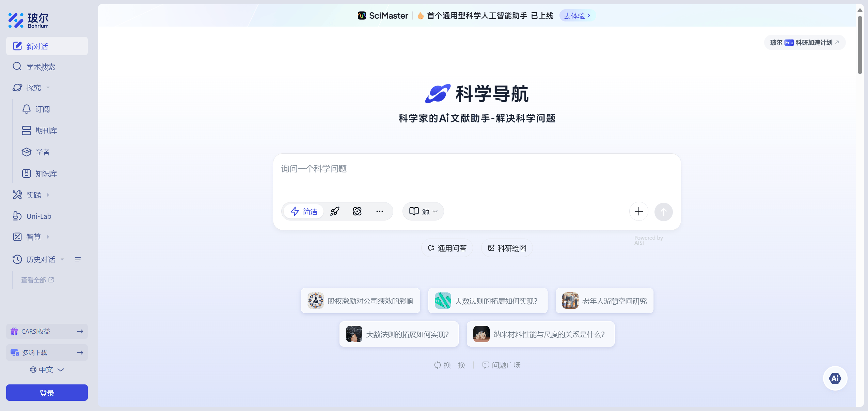Click the rocket mode icon in the input toolbar

pyautogui.click(x=334, y=211)
